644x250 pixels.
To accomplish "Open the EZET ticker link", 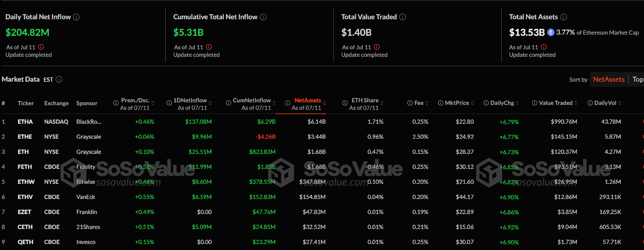I will [x=25, y=212].
